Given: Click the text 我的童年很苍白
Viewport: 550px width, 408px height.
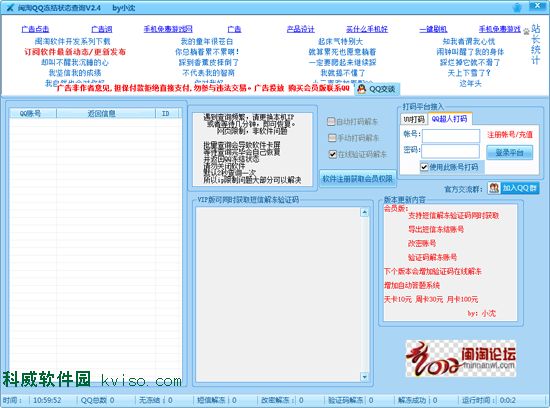Looking at the screenshot, I should tap(207, 41).
